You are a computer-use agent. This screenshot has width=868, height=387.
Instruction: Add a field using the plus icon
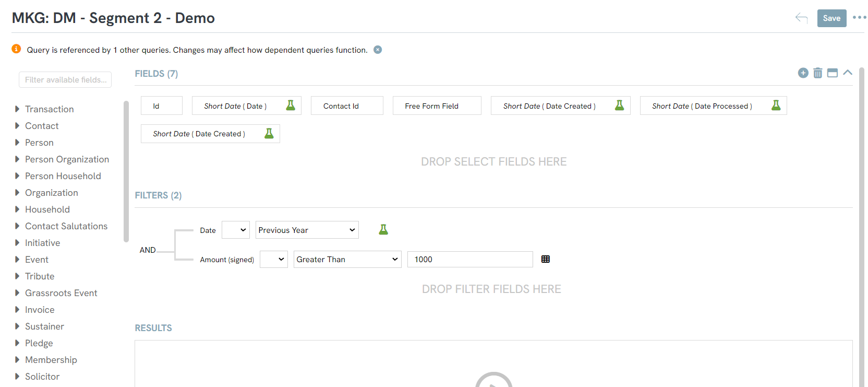coord(803,73)
